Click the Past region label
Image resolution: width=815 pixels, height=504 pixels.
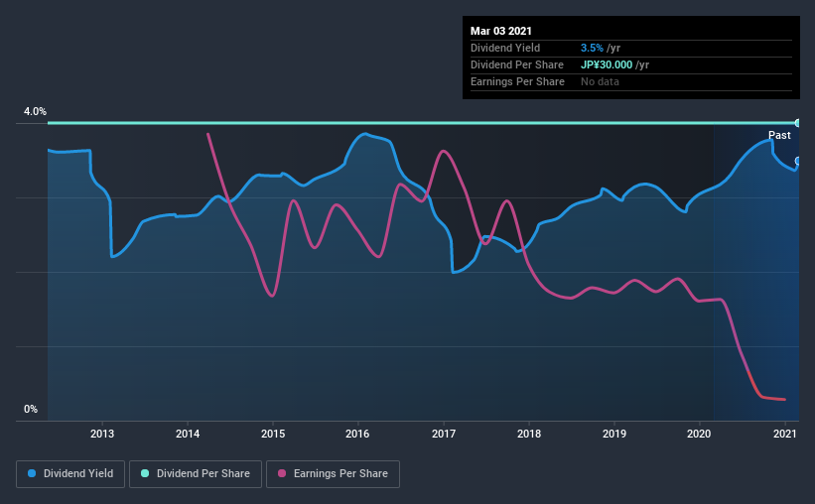779,135
